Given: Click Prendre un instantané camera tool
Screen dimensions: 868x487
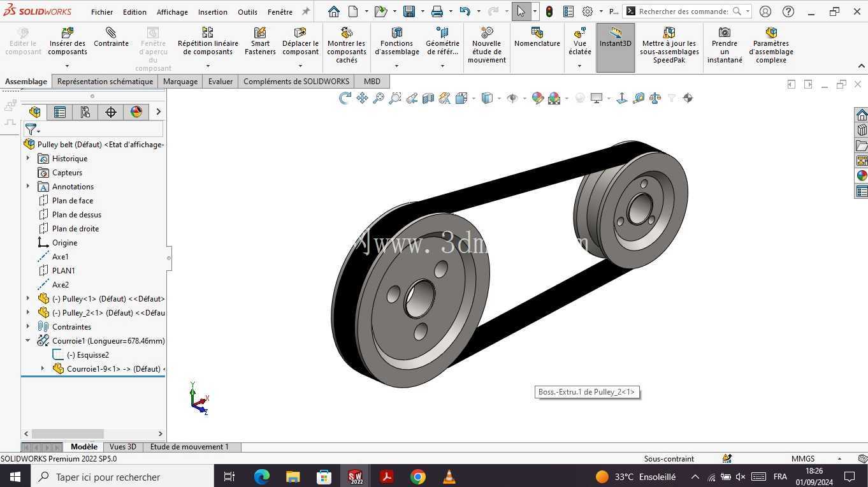Looking at the screenshot, I should tap(725, 45).
